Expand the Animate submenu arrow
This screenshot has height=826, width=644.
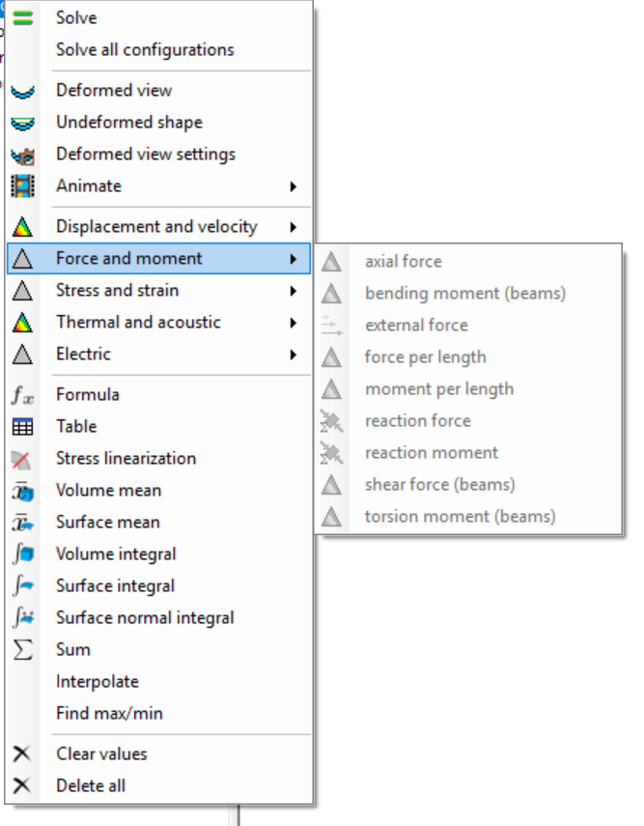click(293, 186)
